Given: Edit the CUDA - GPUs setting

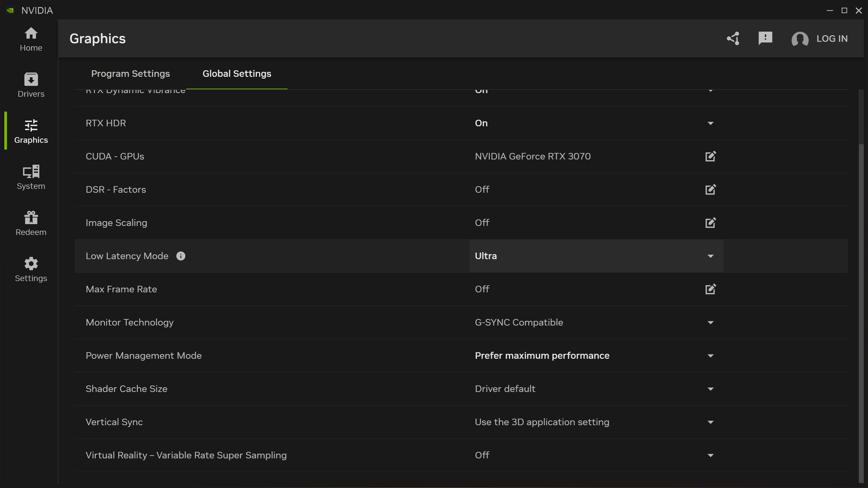Looking at the screenshot, I should coord(710,156).
